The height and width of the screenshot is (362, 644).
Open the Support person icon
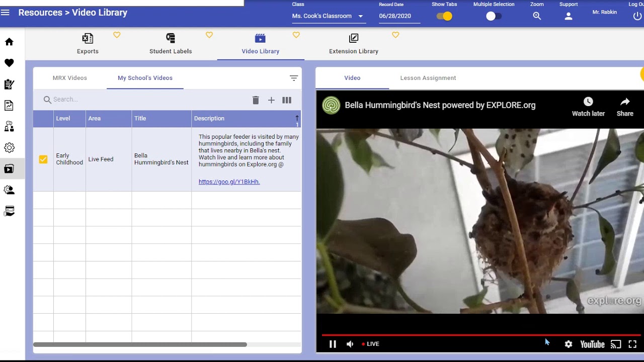(569, 16)
